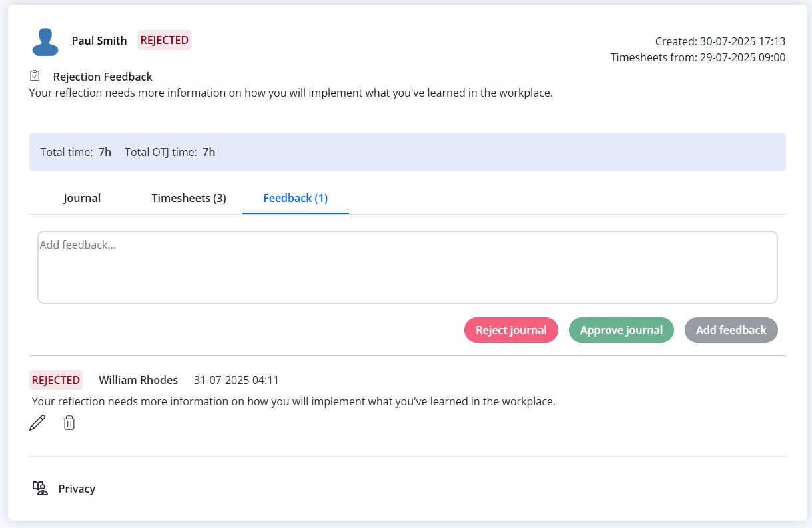Click the Privacy icon

pos(41,489)
